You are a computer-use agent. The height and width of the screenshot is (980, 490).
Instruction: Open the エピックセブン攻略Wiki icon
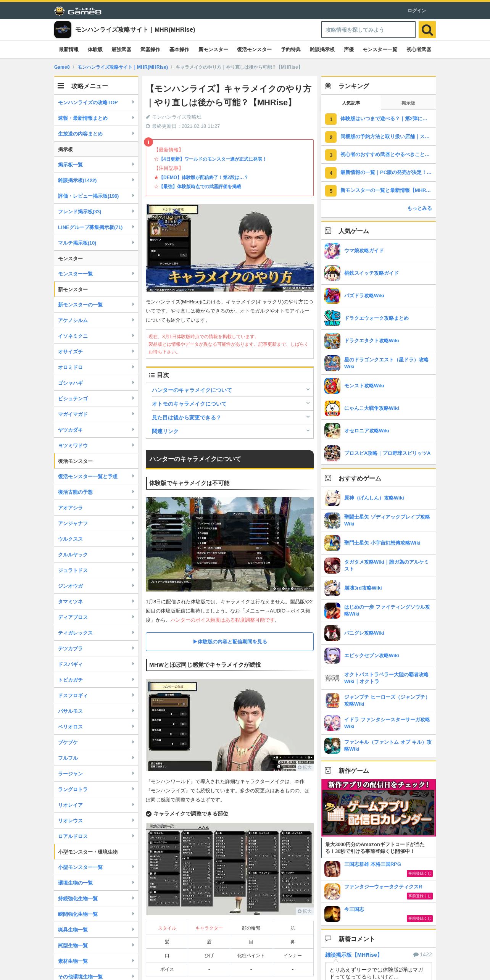point(332,656)
